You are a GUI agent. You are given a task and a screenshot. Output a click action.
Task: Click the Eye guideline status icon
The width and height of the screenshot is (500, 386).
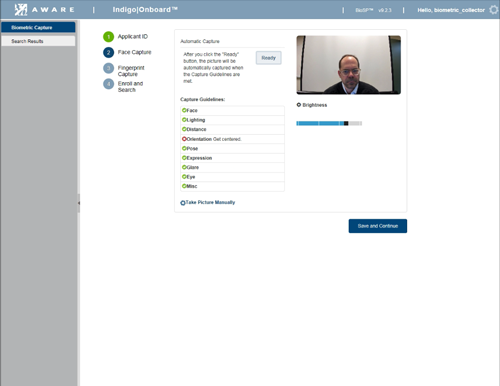coord(184,177)
